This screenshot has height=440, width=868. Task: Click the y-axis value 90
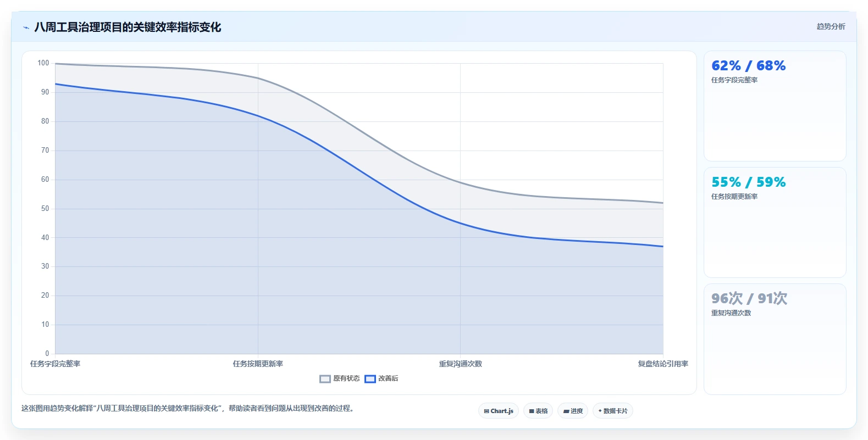tap(45, 92)
